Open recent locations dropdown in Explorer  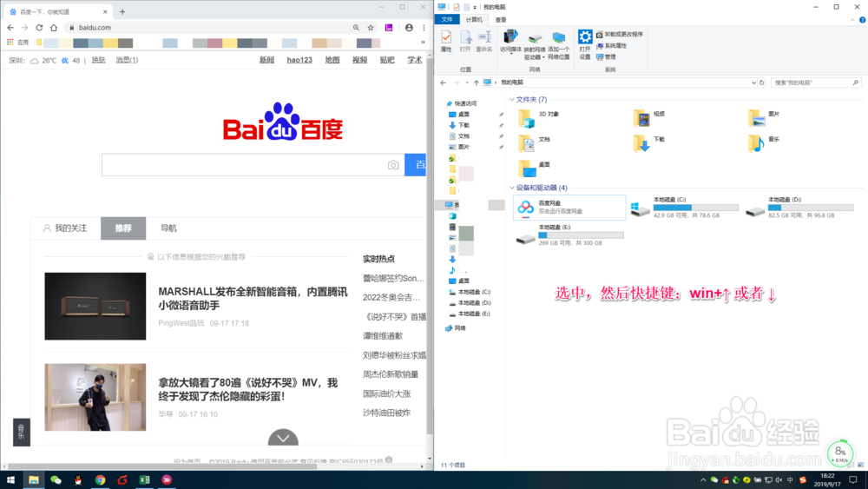click(467, 83)
